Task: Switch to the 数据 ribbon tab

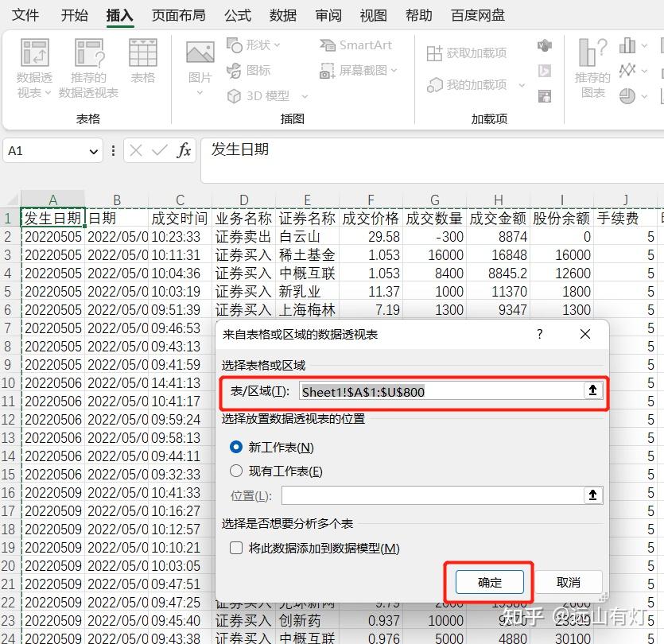Action: [x=283, y=15]
